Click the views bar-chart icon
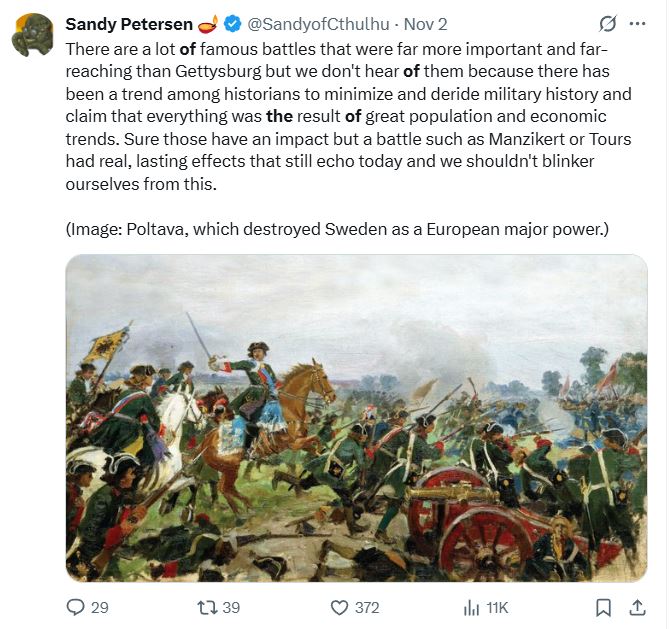This screenshot has height=629, width=670. [471, 607]
